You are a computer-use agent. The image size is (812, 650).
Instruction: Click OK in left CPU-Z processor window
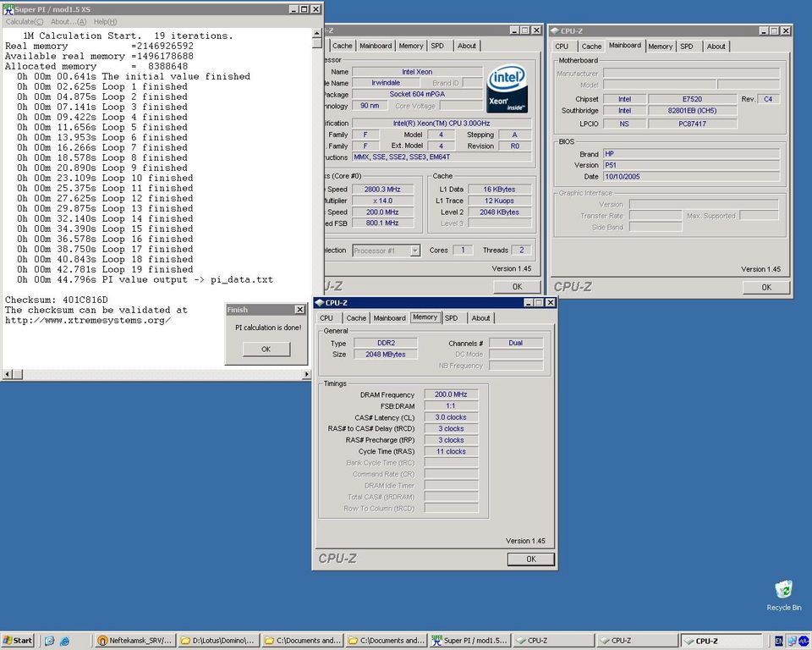517,287
